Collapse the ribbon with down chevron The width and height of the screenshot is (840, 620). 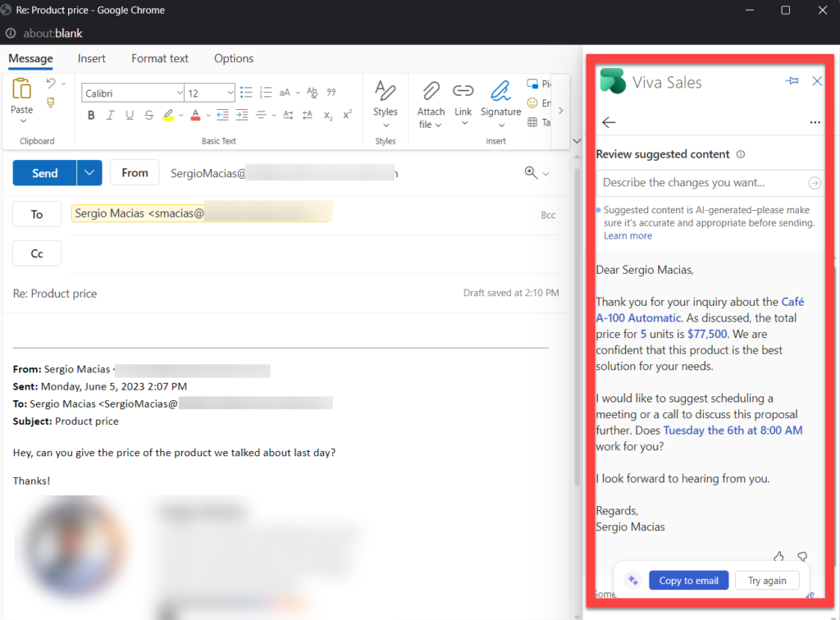tap(577, 141)
